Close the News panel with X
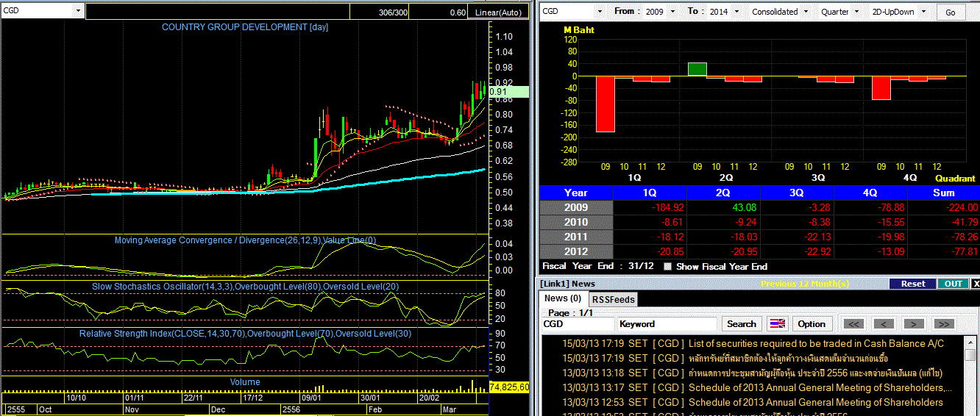 pos(976,284)
